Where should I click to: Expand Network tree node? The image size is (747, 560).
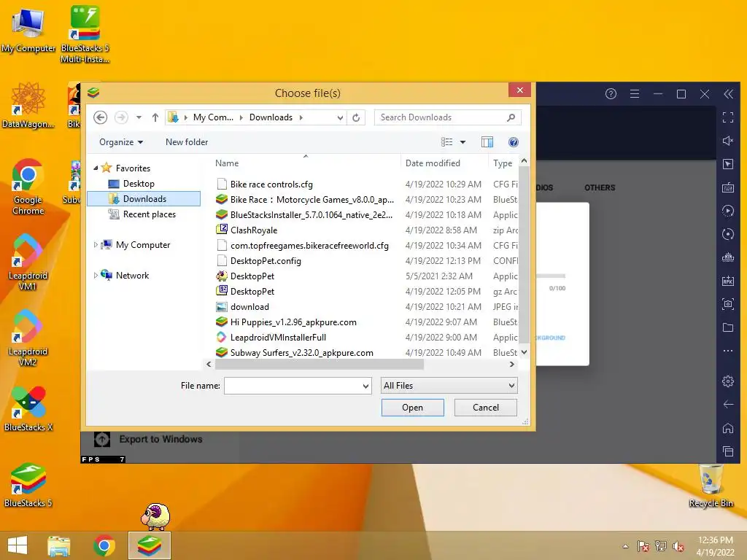tap(96, 275)
